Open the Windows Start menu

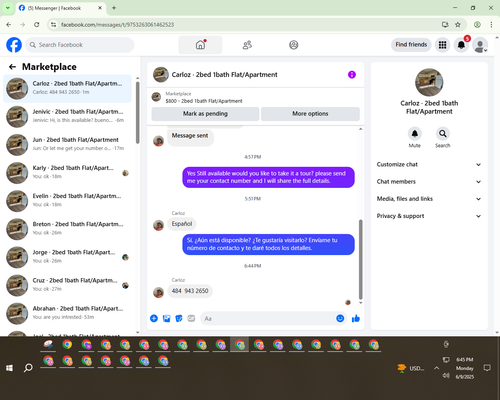pyautogui.click(x=9, y=368)
